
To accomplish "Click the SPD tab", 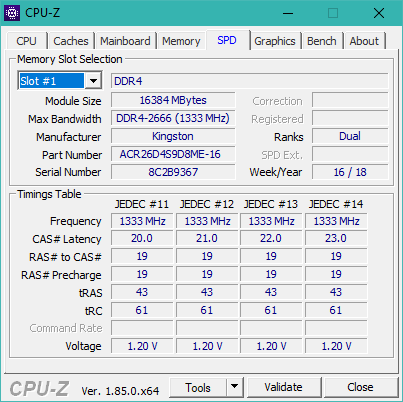I will pos(227,40).
